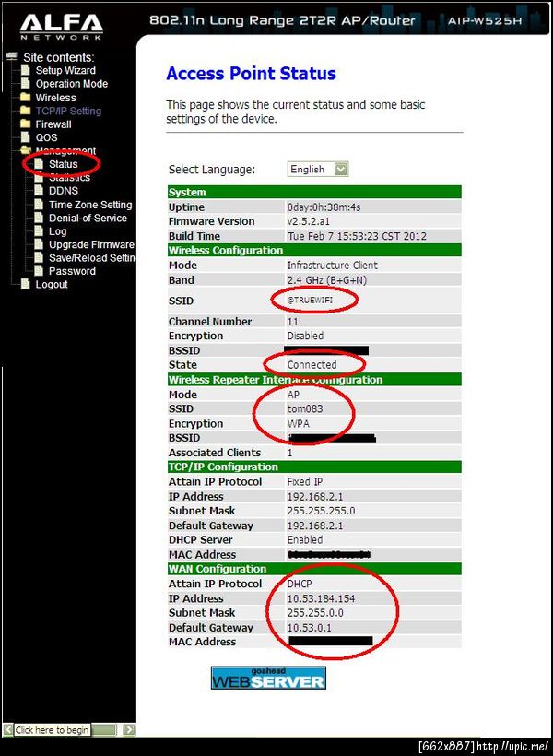The height and width of the screenshot is (756, 553).
Task: Open the Password page
Action: 72,271
